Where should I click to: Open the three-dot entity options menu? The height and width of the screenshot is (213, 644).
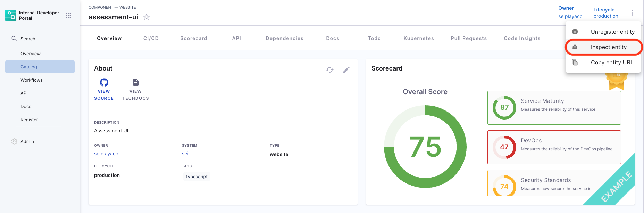point(632,13)
